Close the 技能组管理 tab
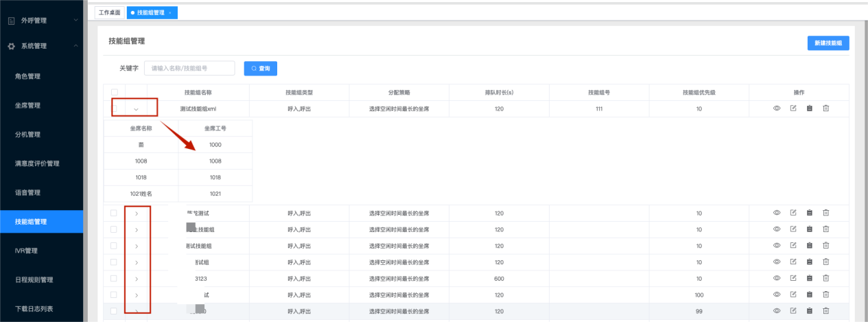Screen dimensions: 868x322 pyautogui.click(x=169, y=12)
